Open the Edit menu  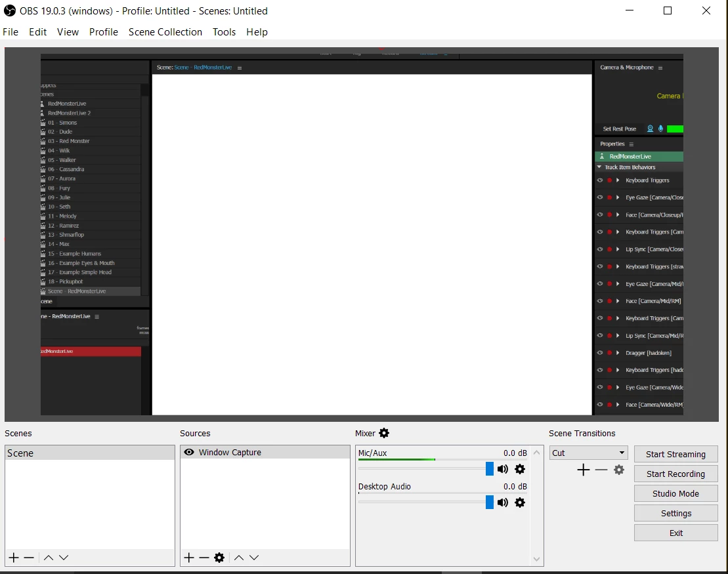(x=37, y=32)
